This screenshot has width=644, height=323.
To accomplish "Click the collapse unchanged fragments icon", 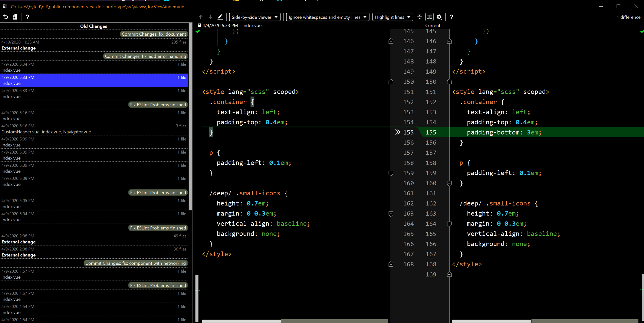I will point(420,17).
